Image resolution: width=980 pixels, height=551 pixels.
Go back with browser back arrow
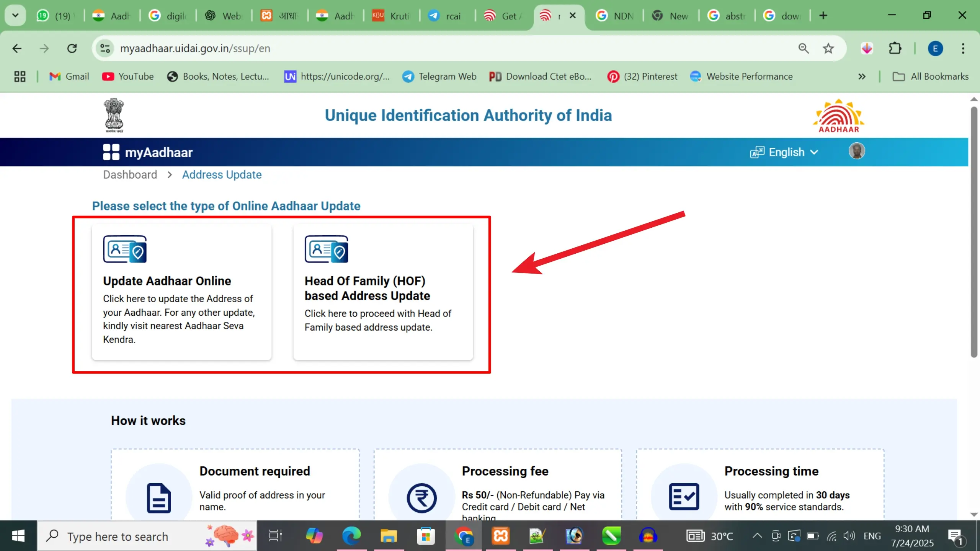pos(17,49)
